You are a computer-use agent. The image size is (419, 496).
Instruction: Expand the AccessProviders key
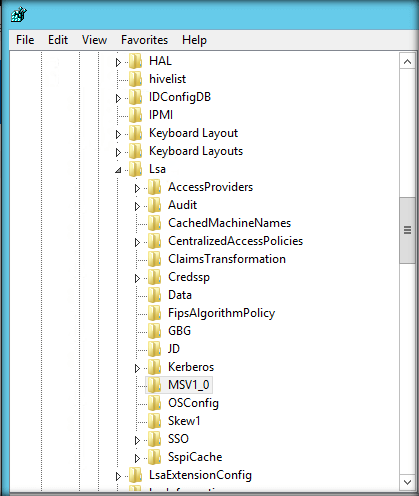(x=137, y=188)
